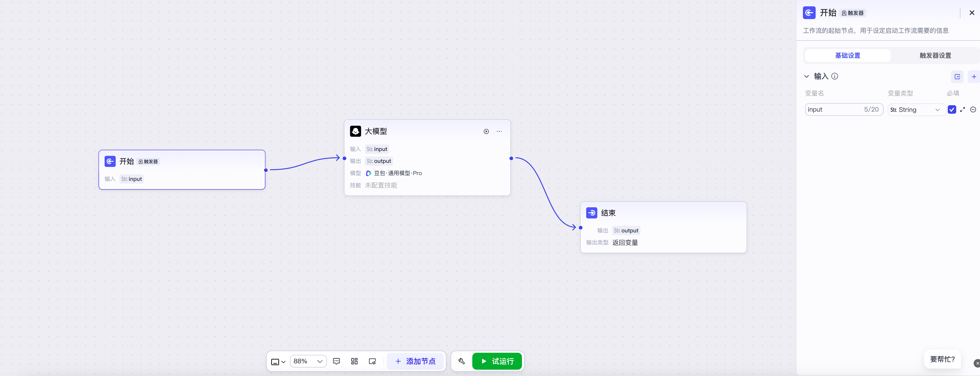Click Str. input tag in 大模型 node
This screenshot has height=376, width=980.
pyautogui.click(x=377, y=149)
